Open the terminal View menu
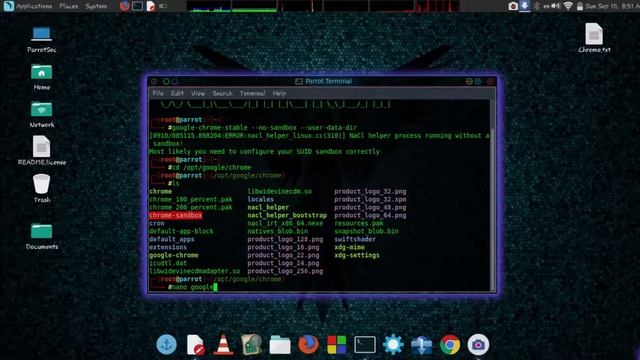Image resolution: width=640 pixels, height=360 pixels. pyautogui.click(x=198, y=93)
